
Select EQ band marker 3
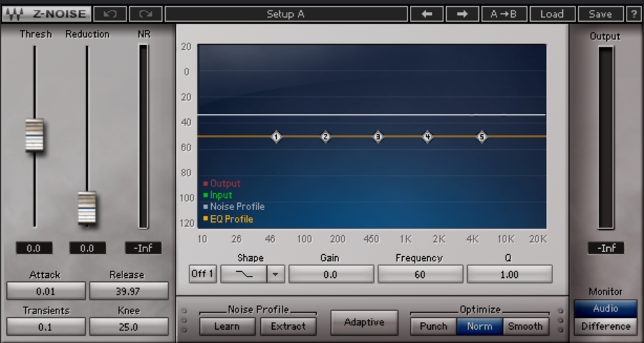(x=378, y=136)
